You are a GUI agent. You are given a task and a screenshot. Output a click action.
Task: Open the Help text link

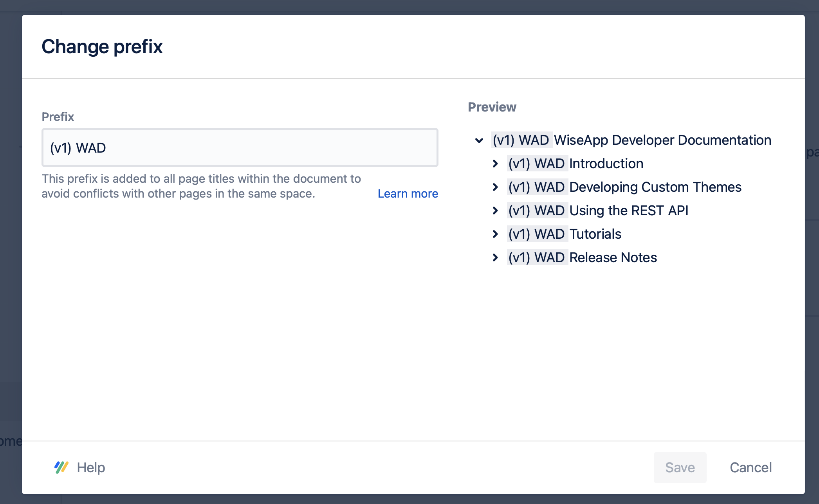click(x=91, y=468)
